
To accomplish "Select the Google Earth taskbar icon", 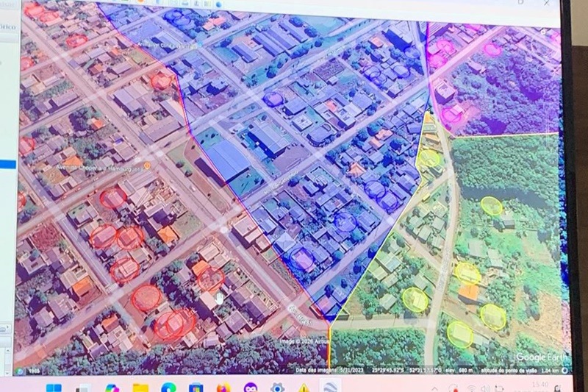I will coord(330,388).
